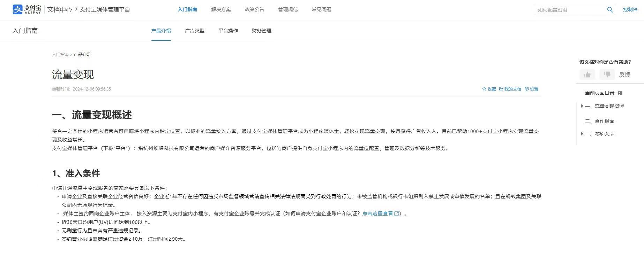Go to 文档中心 home

click(60, 10)
